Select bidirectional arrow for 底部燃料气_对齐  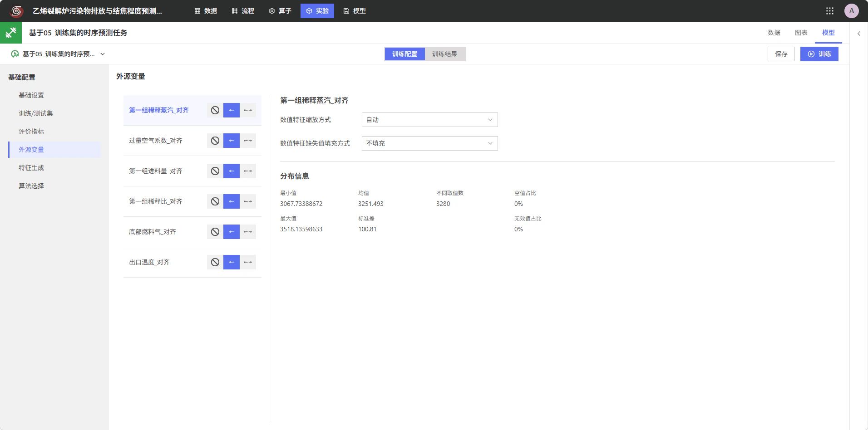click(248, 232)
